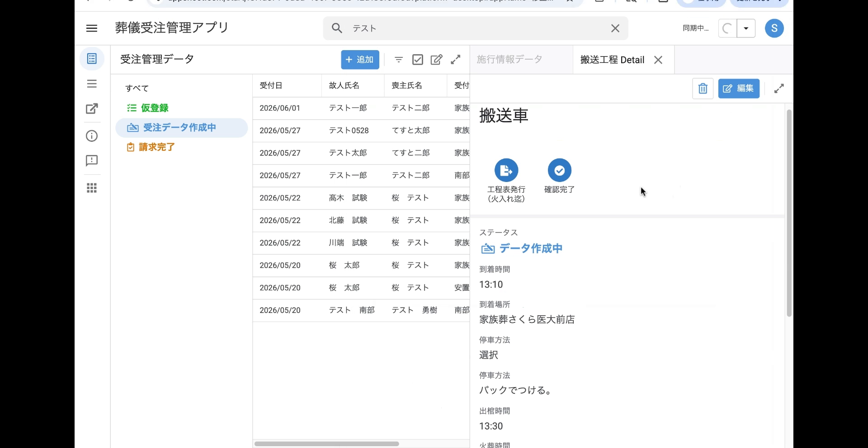Sort by the 喪主氏名 column header
868x448 pixels.
tap(407, 85)
